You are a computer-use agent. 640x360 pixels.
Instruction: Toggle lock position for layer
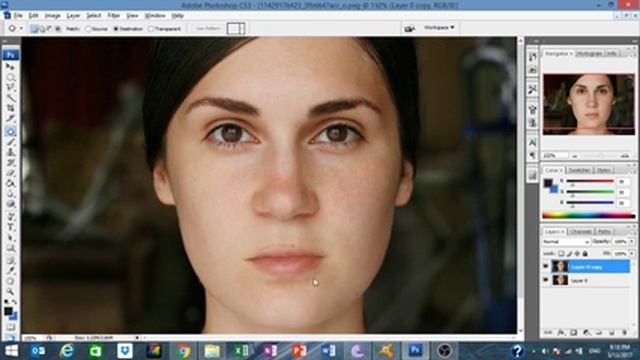[x=577, y=254]
